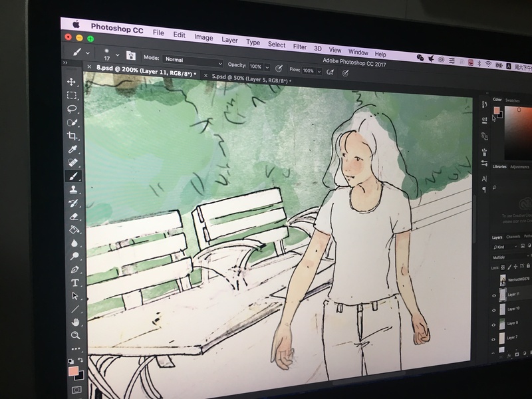Open the Brush Presets panel icon

(485, 163)
